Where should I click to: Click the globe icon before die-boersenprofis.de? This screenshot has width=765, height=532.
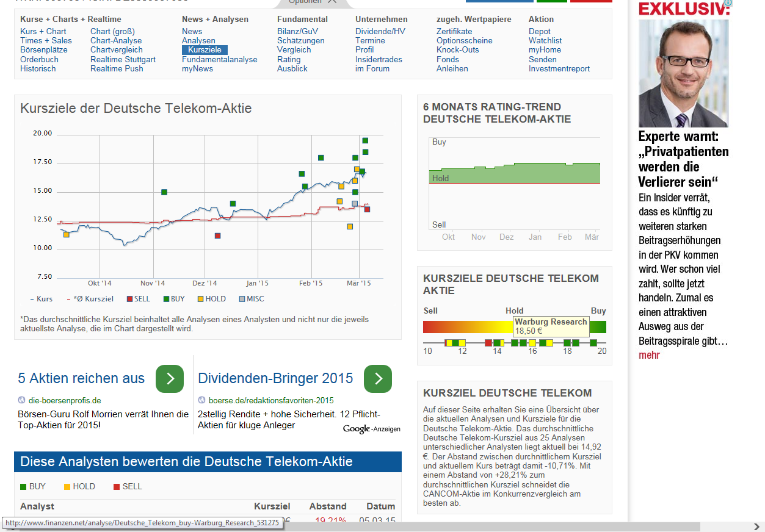(22, 400)
